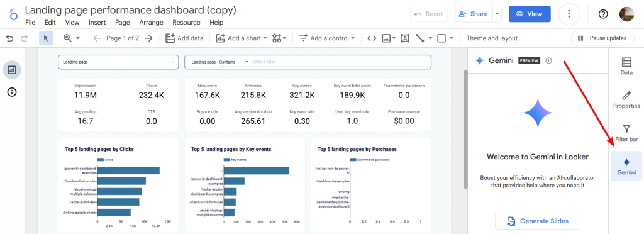Pause updates for the report

[x=602, y=38]
